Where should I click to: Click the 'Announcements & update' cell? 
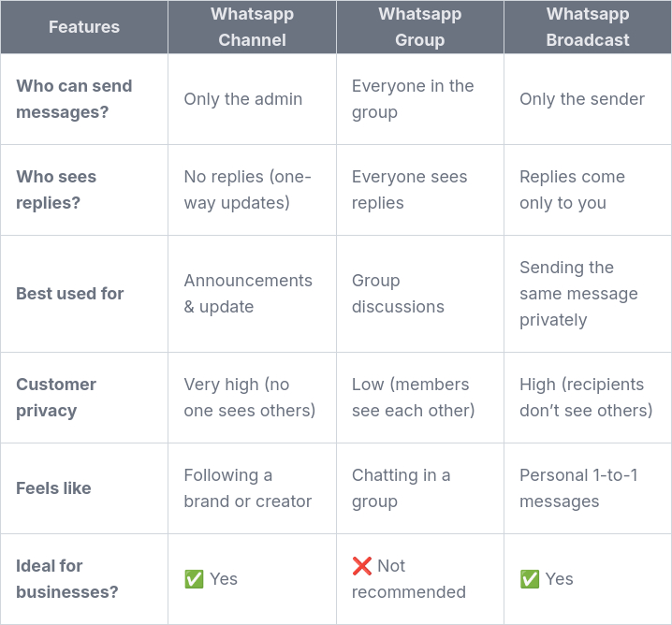click(248, 294)
